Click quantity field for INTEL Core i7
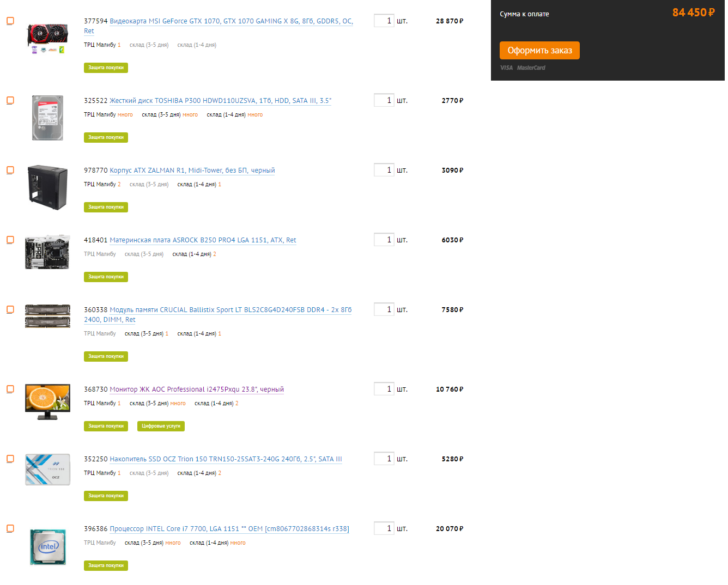The width and height of the screenshot is (728, 585). point(384,528)
